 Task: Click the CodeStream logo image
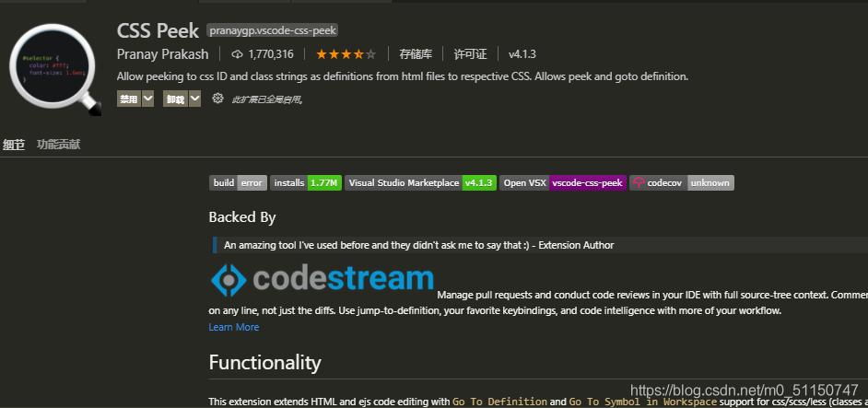click(323, 280)
